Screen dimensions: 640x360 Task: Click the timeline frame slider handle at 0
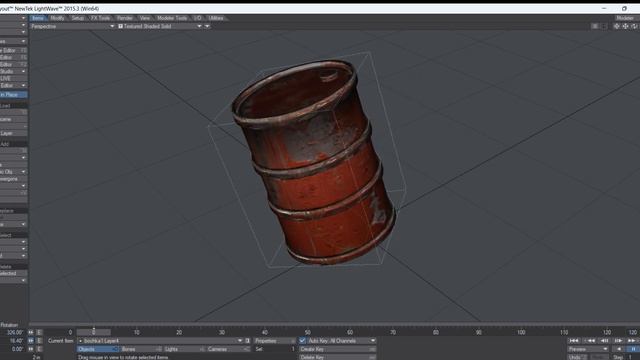pyautogui.click(x=93, y=332)
